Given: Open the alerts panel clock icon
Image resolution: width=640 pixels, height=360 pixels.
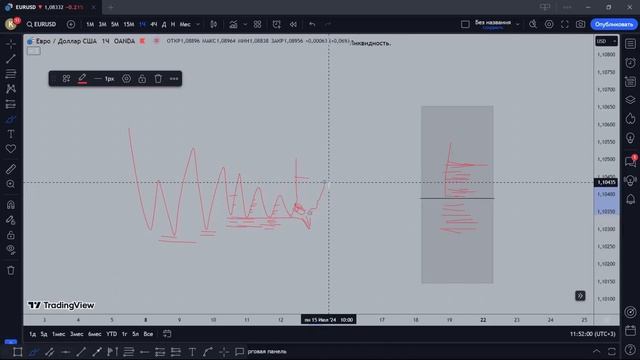Looking at the screenshot, I should (x=630, y=63).
